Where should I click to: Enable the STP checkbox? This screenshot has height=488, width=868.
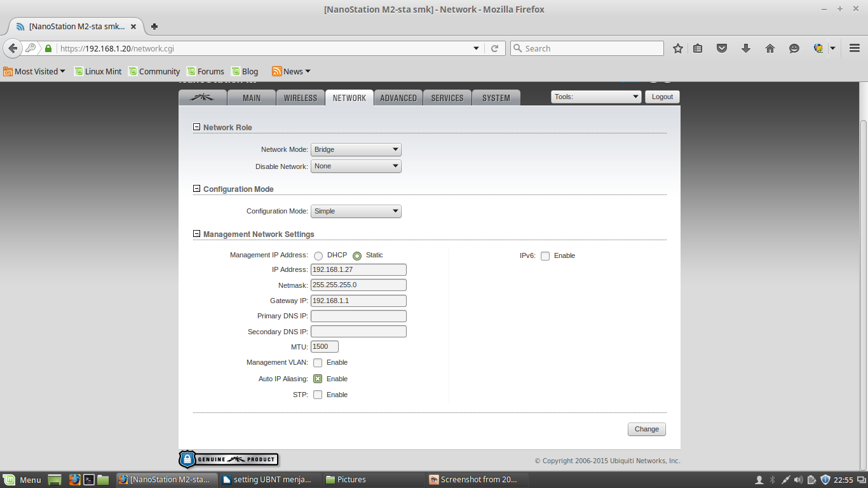pyautogui.click(x=318, y=395)
